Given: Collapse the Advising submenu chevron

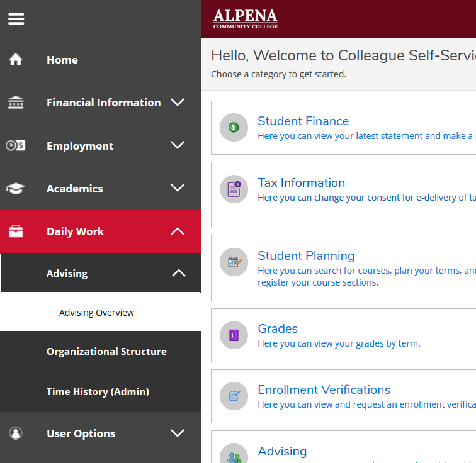Looking at the screenshot, I should (x=179, y=273).
